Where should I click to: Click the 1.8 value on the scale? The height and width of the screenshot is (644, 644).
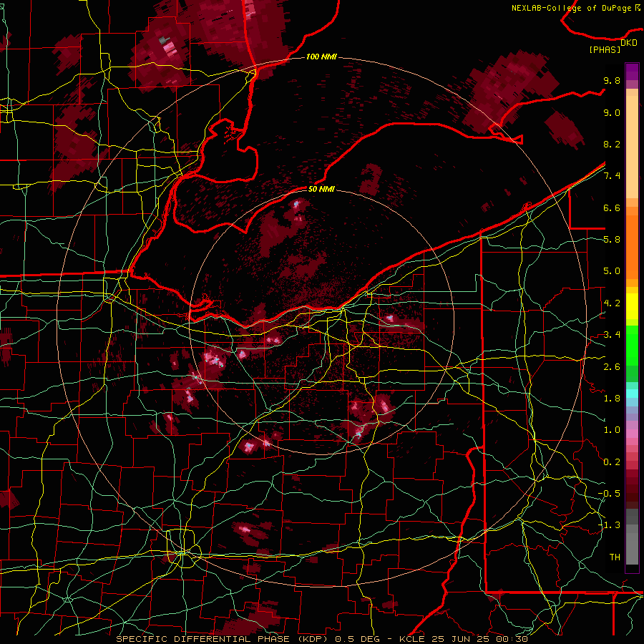(x=612, y=399)
